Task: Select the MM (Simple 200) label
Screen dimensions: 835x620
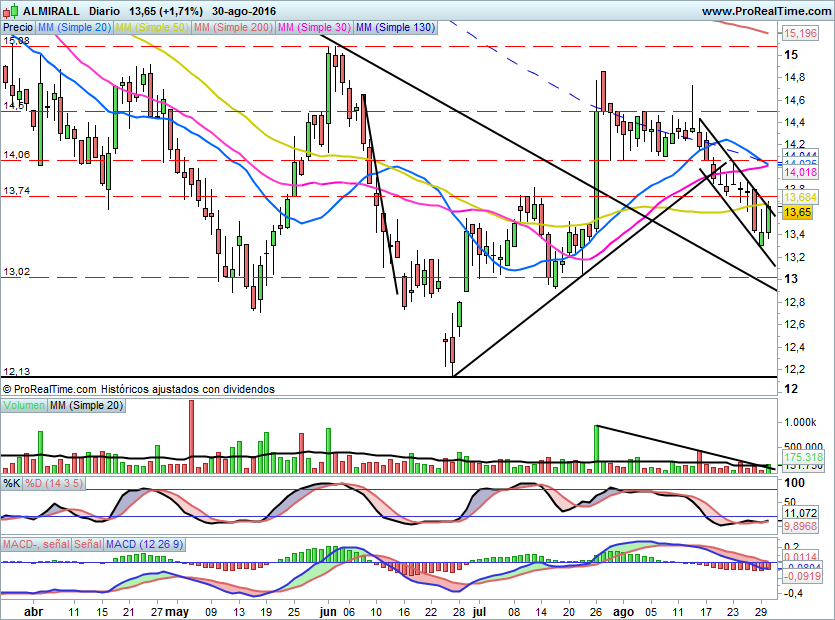Action: pyautogui.click(x=233, y=27)
